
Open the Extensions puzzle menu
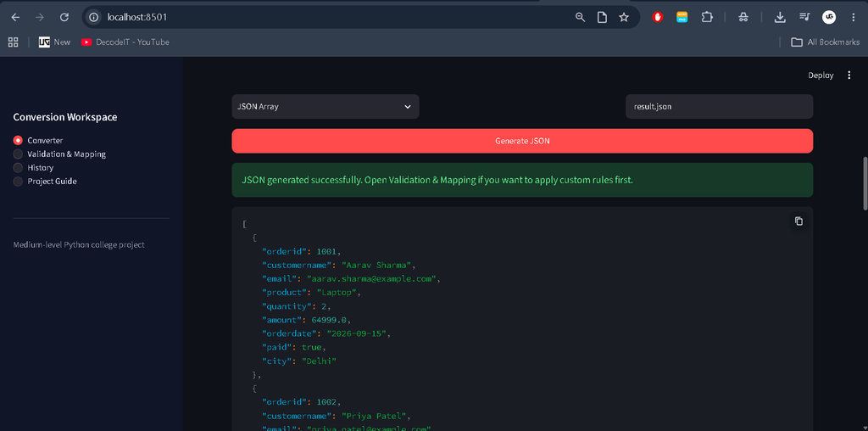tap(707, 17)
